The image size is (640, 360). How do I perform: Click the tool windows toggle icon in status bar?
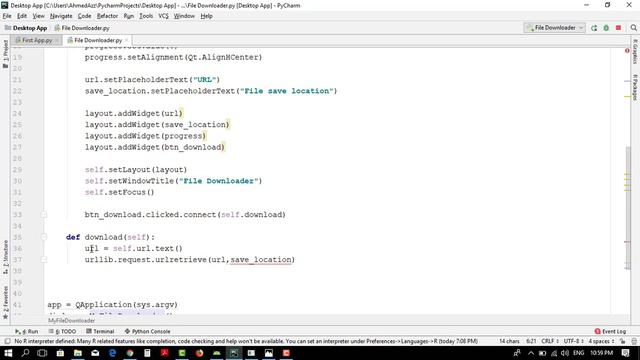coord(7,341)
